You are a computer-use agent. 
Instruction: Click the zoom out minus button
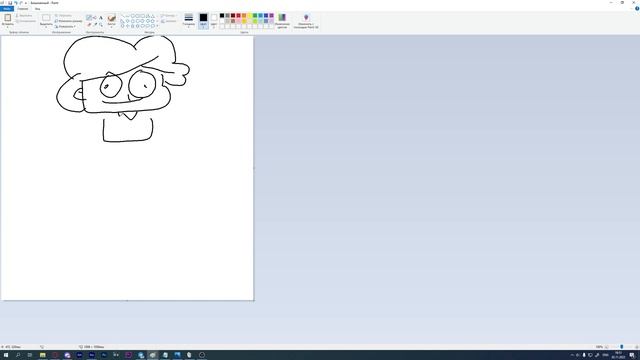pos(607,347)
